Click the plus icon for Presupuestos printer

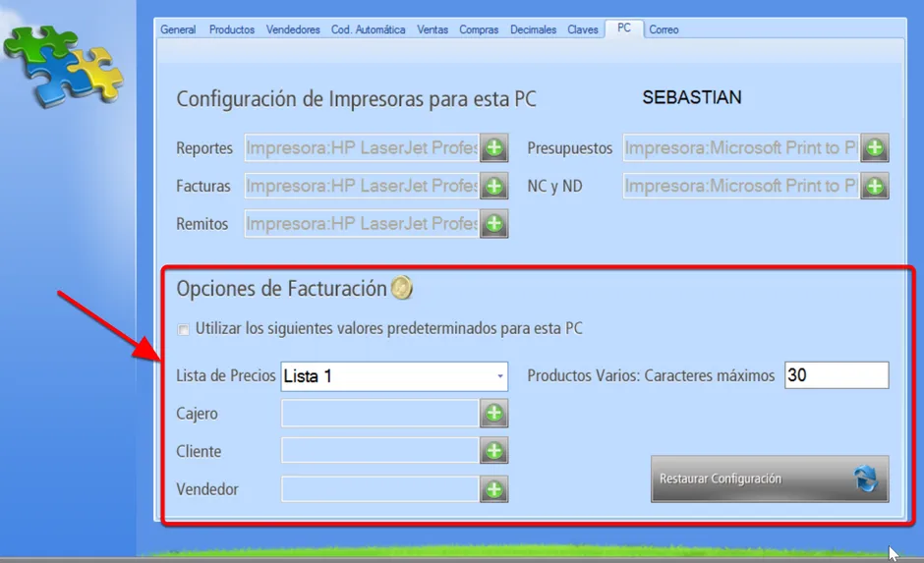(x=875, y=147)
